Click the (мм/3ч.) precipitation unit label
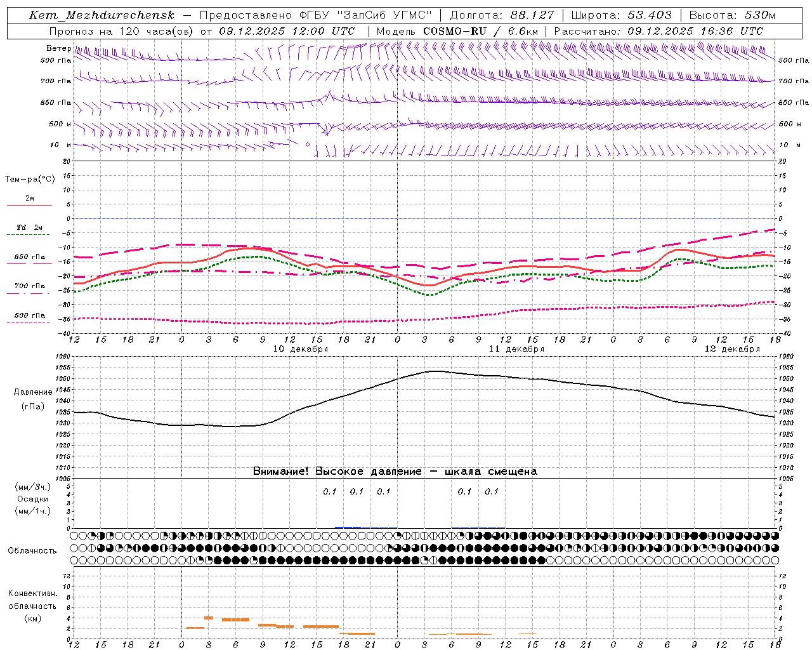The height and width of the screenshot is (650, 812). coord(33,487)
